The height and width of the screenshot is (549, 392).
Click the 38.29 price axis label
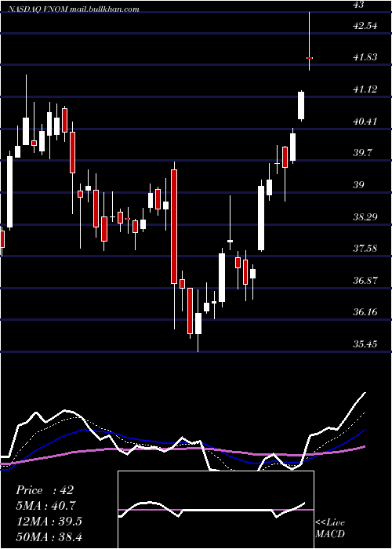(365, 217)
